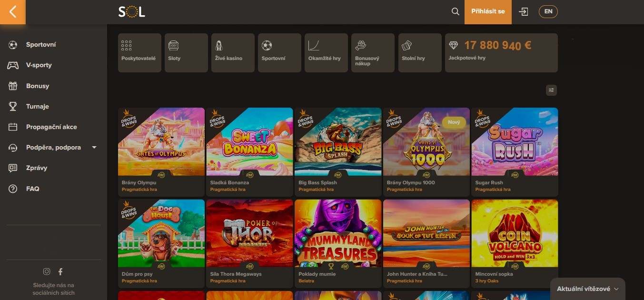
Task: Open the Instagram social link
Action: coord(47,271)
